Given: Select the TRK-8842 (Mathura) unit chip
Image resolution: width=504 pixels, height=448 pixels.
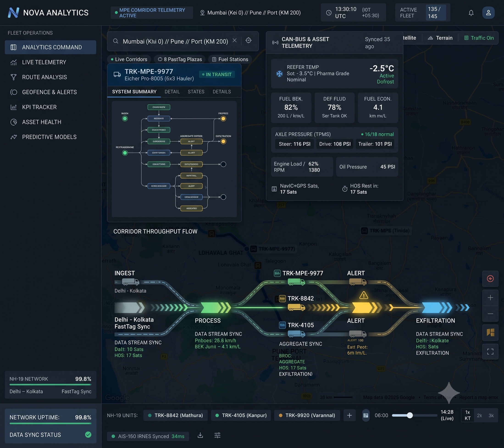Looking at the screenshot, I should pos(176,415).
